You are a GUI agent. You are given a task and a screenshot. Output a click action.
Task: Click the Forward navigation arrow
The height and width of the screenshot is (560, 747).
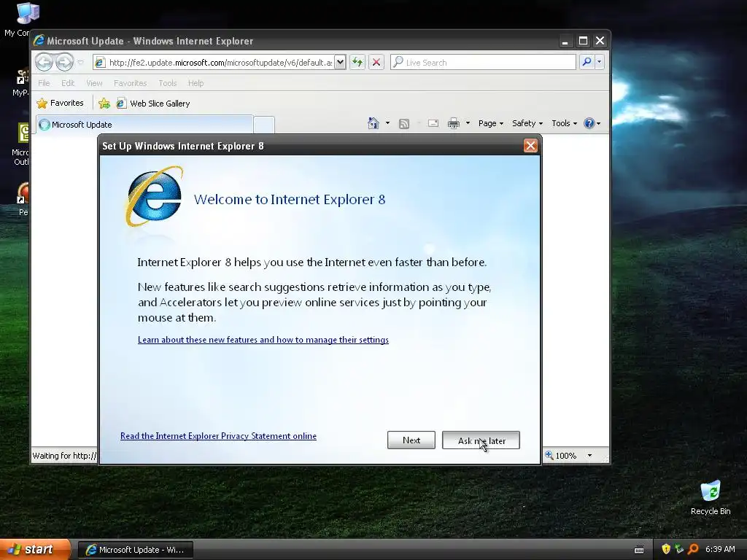click(64, 62)
